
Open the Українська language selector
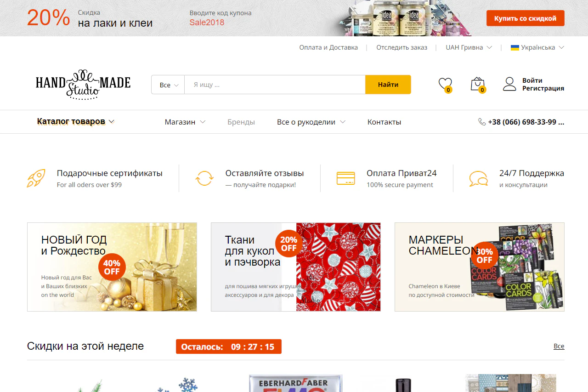(x=537, y=47)
